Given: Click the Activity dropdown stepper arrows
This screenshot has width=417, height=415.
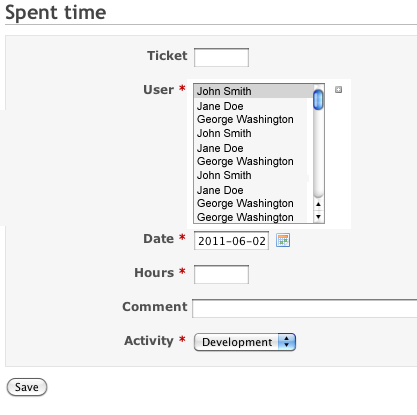Looking at the screenshot, I should pyautogui.click(x=287, y=342).
